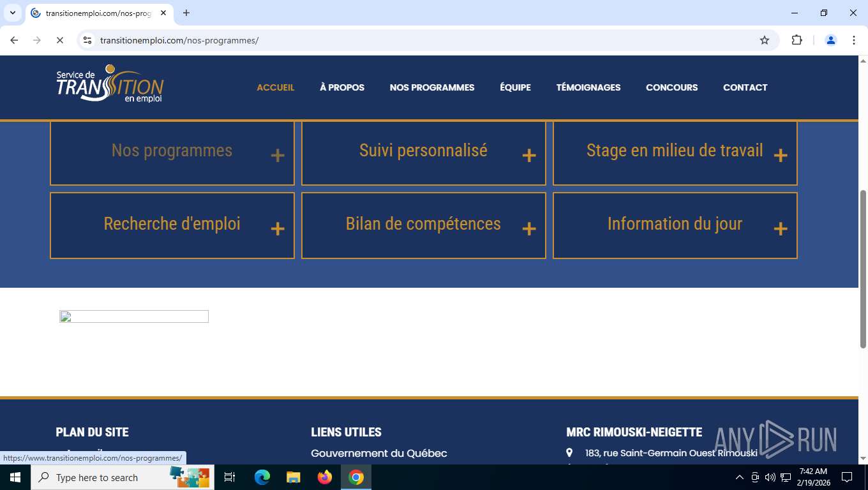Click the PLAN DU SITE heading

point(92,432)
